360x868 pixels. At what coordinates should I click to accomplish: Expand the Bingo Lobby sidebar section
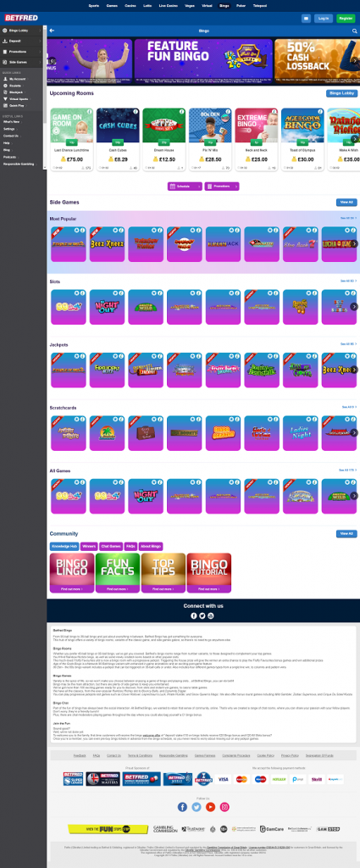pos(21,31)
